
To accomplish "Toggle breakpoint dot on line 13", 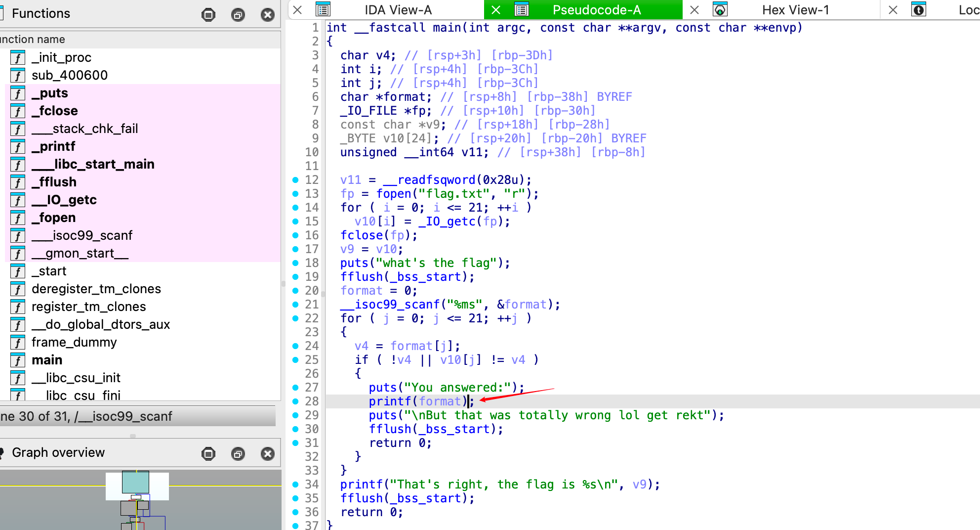I will tap(295, 194).
